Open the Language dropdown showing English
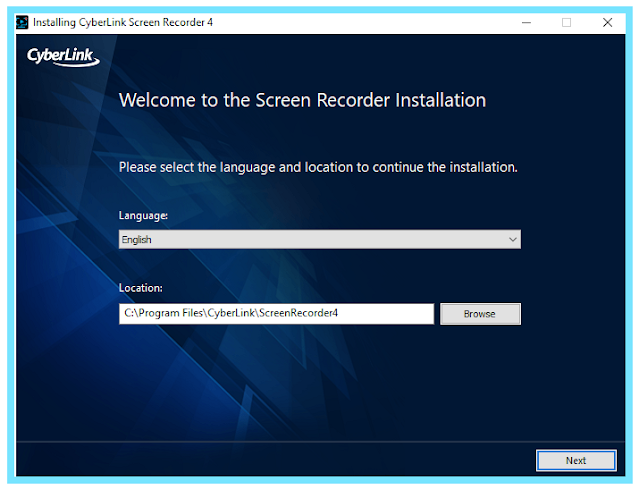The width and height of the screenshot is (639, 490). [320, 239]
